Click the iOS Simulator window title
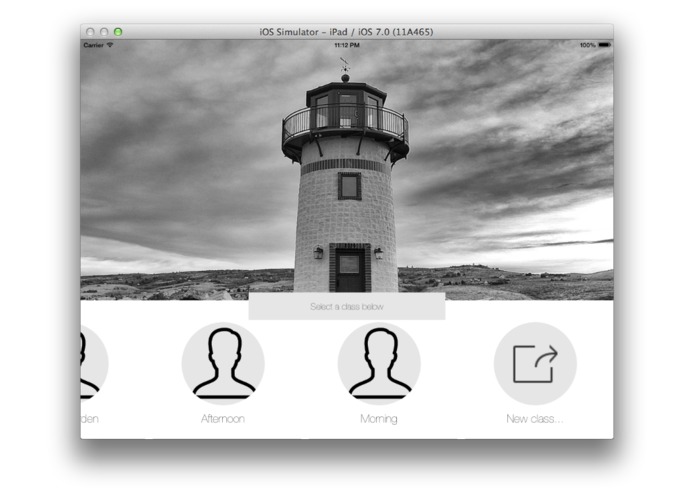 [347, 32]
